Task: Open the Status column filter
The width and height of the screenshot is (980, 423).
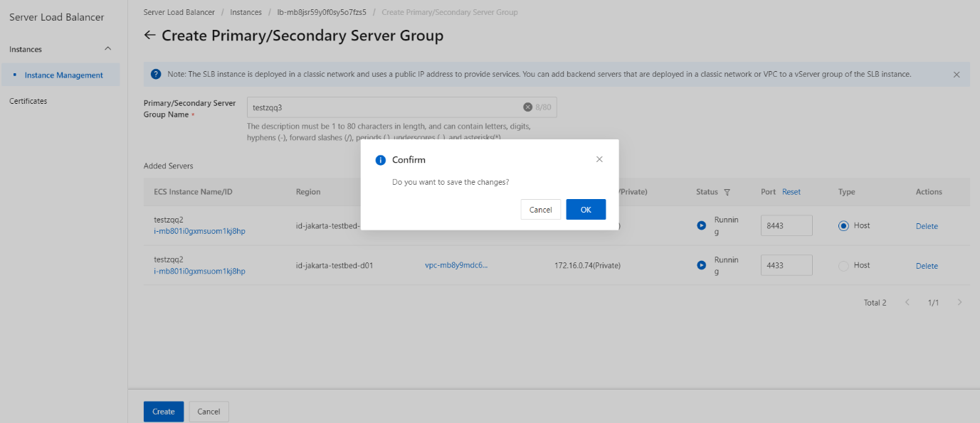Action: point(727,192)
